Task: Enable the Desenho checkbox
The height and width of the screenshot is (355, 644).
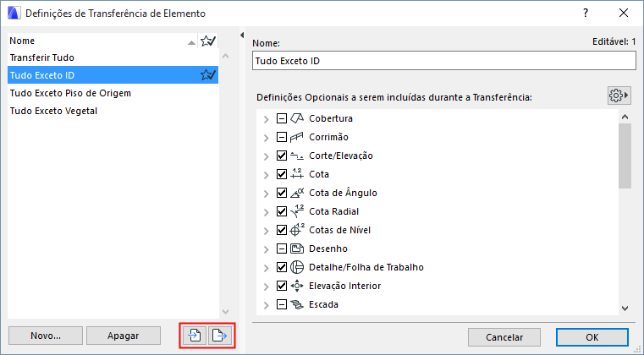Action: 283,248
